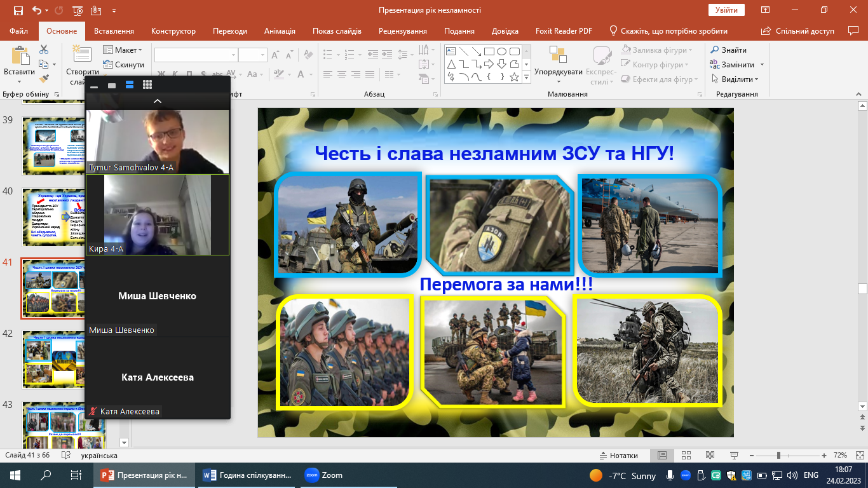Undo the last action

tap(36, 10)
